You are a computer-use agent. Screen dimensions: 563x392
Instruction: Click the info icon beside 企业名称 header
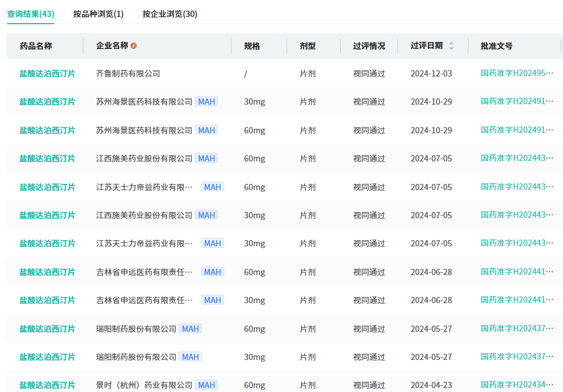coord(133,46)
